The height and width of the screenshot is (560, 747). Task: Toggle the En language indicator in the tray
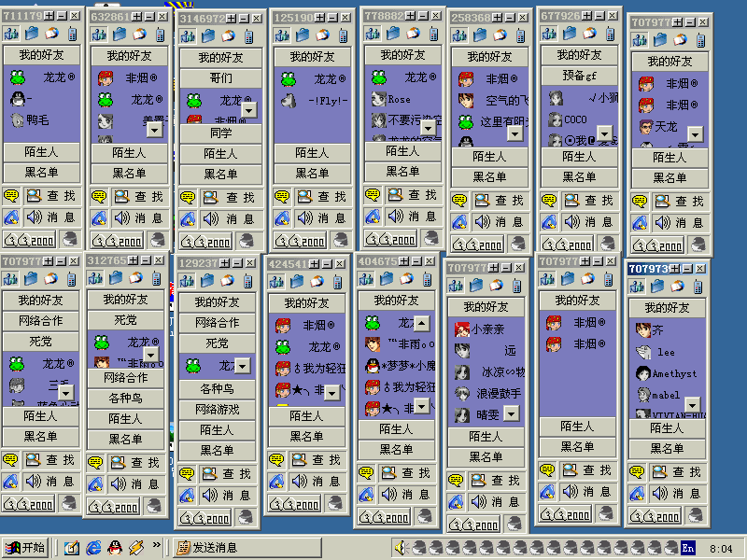click(688, 548)
